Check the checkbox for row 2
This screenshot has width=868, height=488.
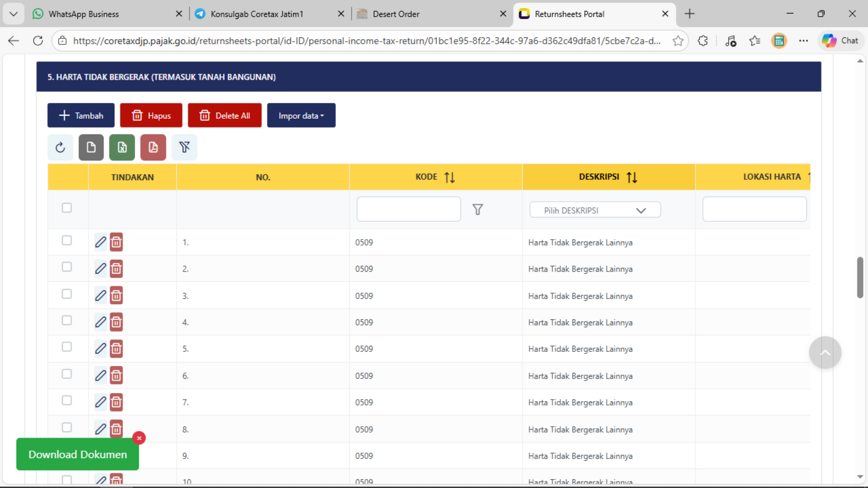click(x=67, y=267)
